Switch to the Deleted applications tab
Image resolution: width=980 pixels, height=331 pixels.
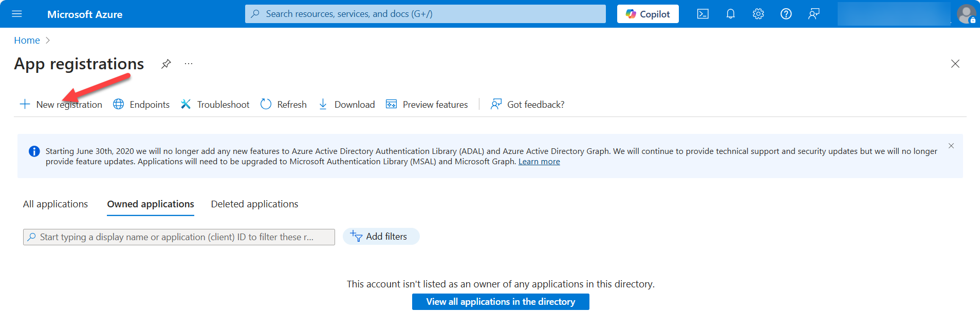254,204
